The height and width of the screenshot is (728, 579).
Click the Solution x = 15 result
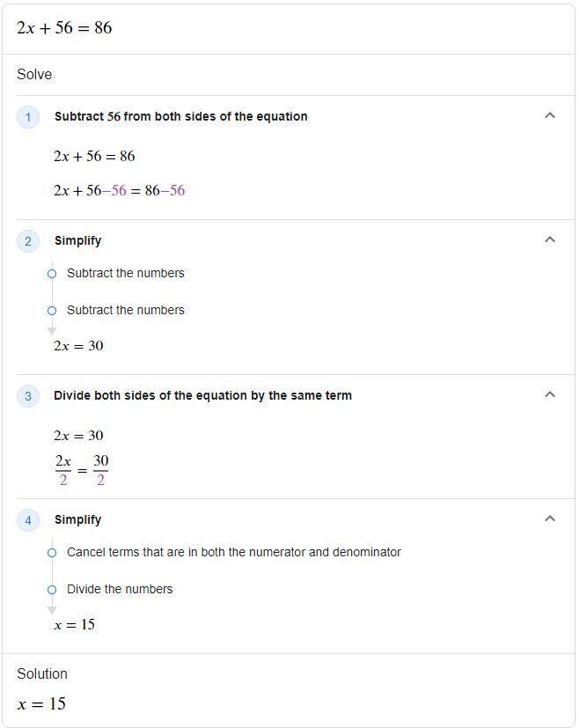[x=41, y=704]
